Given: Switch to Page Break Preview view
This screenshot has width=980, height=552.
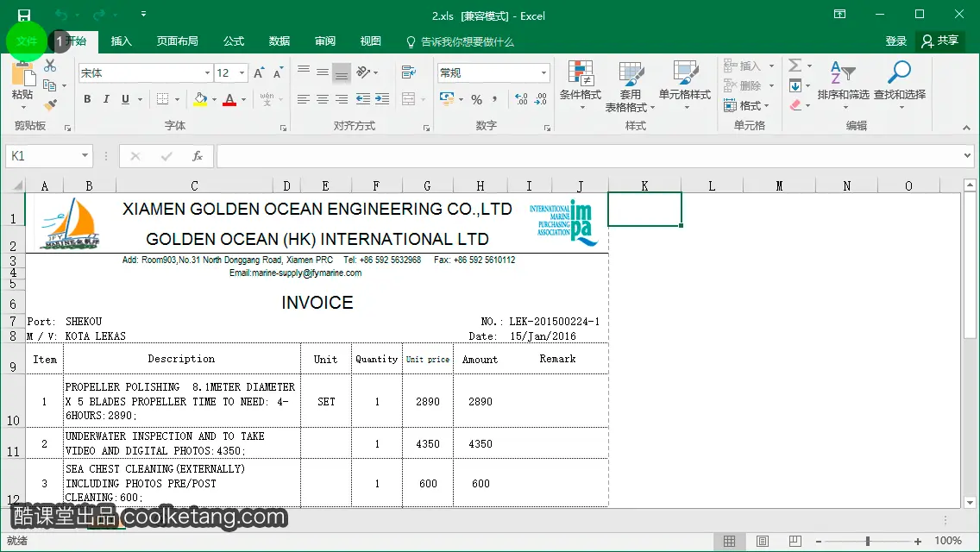Looking at the screenshot, I should (x=795, y=542).
